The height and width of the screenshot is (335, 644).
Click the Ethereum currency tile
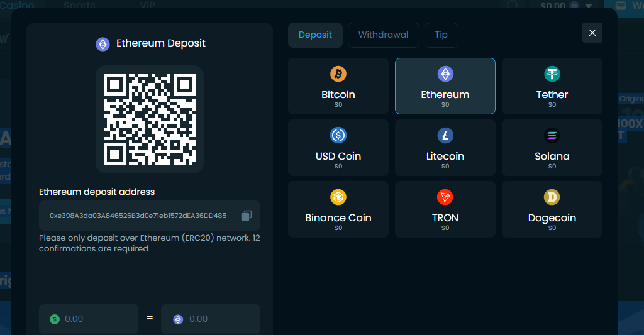pyautogui.click(x=445, y=86)
